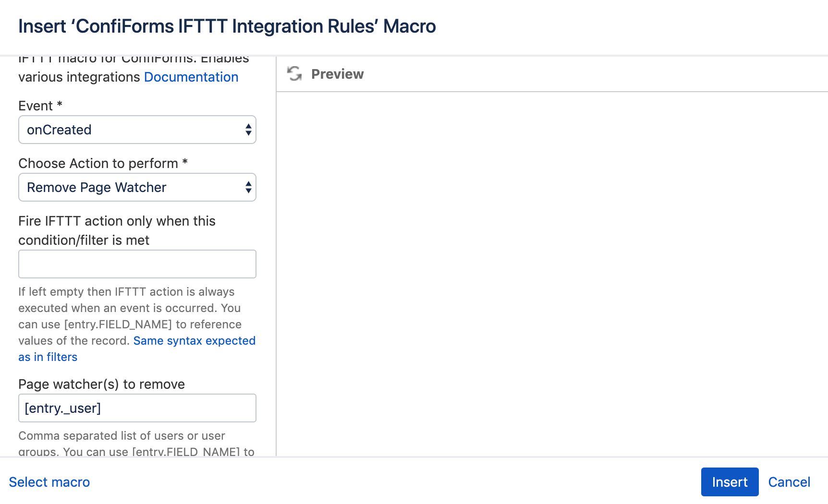Click the Preview heading text
Screen dimensions: 828x504
[x=337, y=74]
